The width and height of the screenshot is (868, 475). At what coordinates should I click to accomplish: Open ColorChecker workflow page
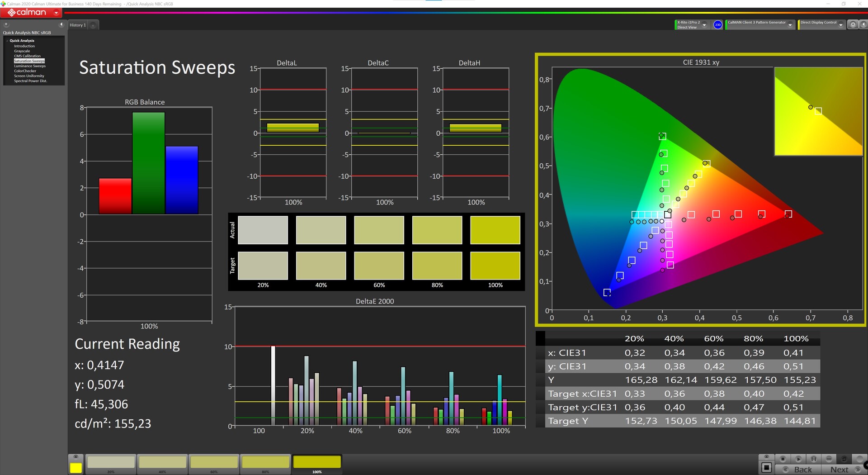25,71
